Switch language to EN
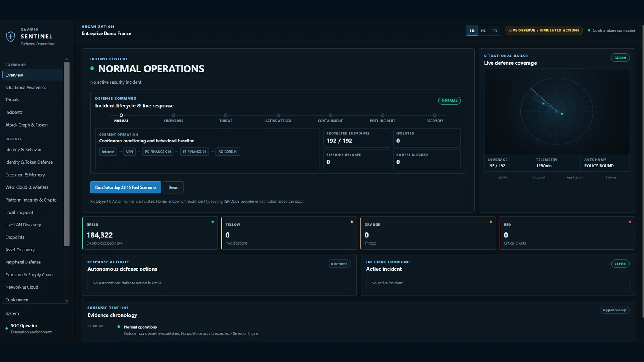Viewport: 644px width, 362px height. coord(472,31)
